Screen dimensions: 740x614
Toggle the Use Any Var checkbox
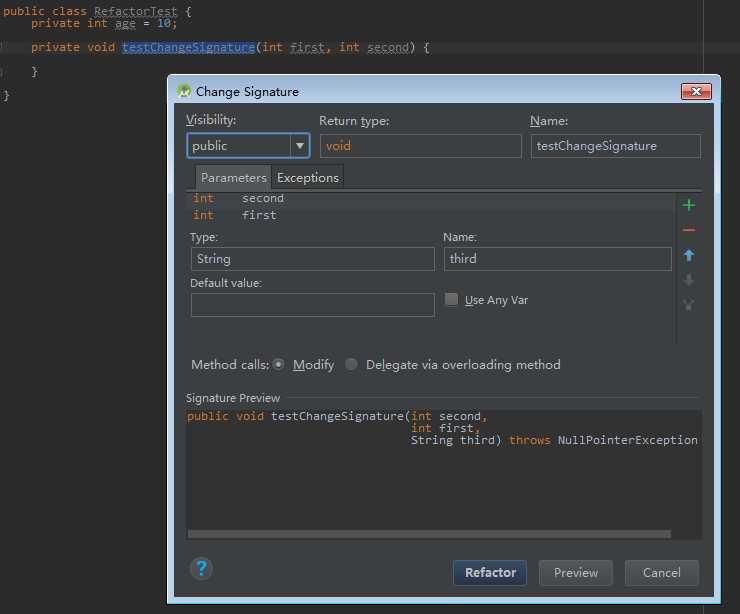(x=451, y=300)
